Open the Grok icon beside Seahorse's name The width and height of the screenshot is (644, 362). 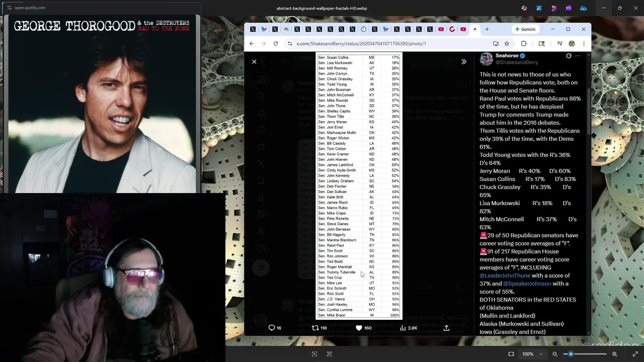[569, 56]
